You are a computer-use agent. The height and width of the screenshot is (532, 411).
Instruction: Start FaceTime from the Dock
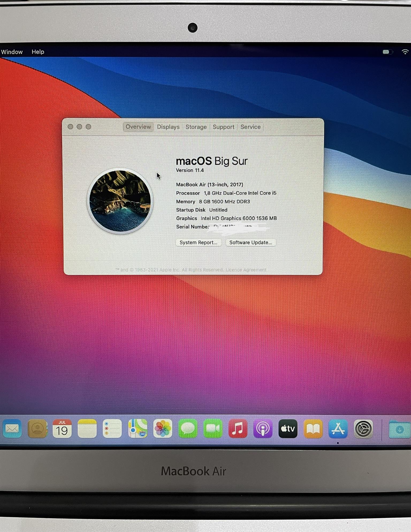[213, 429]
